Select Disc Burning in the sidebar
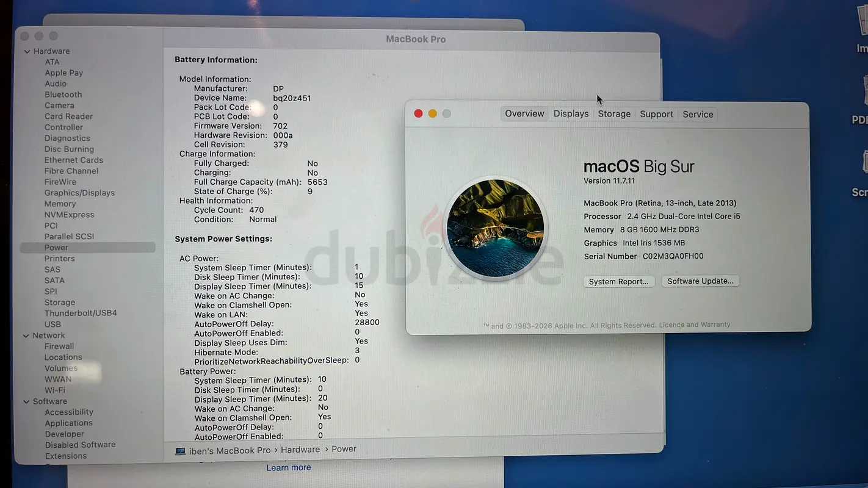The image size is (868, 488). pos(69,149)
